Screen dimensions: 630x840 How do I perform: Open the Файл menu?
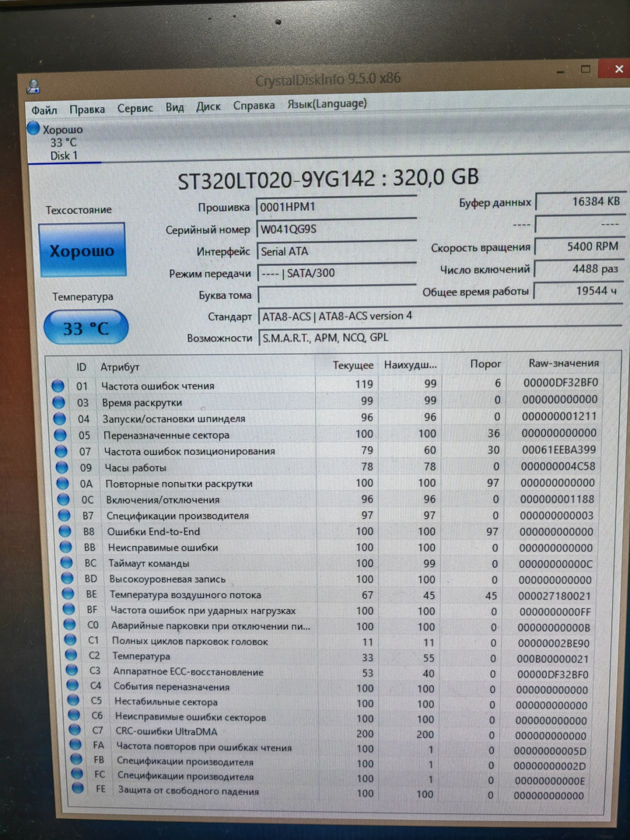(x=44, y=109)
